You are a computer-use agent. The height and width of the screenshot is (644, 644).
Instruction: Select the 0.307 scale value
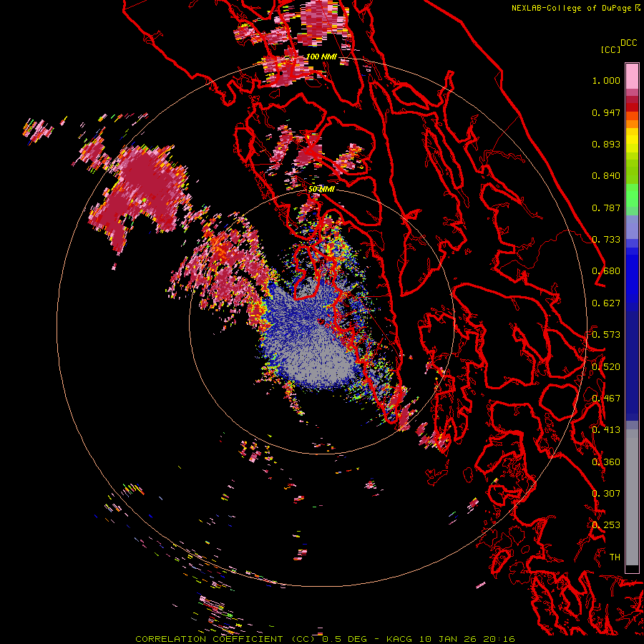[606, 494]
